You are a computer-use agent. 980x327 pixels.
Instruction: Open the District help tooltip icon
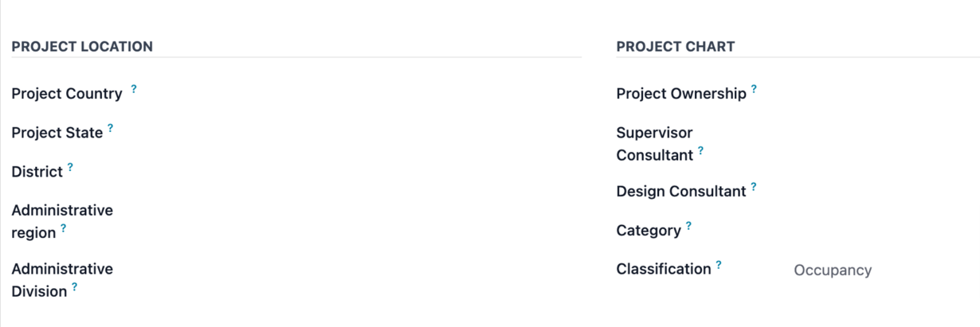pyautogui.click(x=70, y=167)
